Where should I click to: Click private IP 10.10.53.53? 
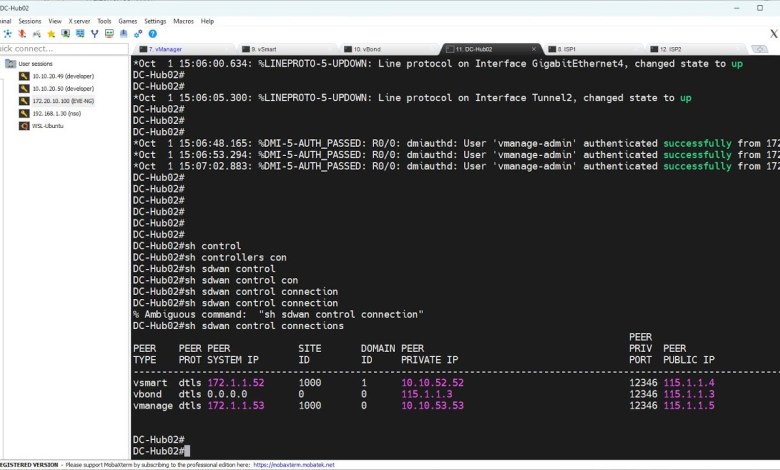[432, 406]
